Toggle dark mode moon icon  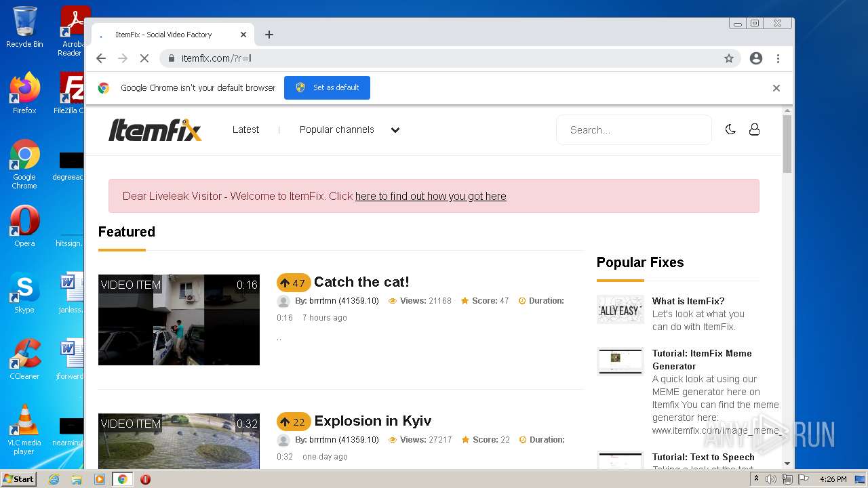pos(730,129)
